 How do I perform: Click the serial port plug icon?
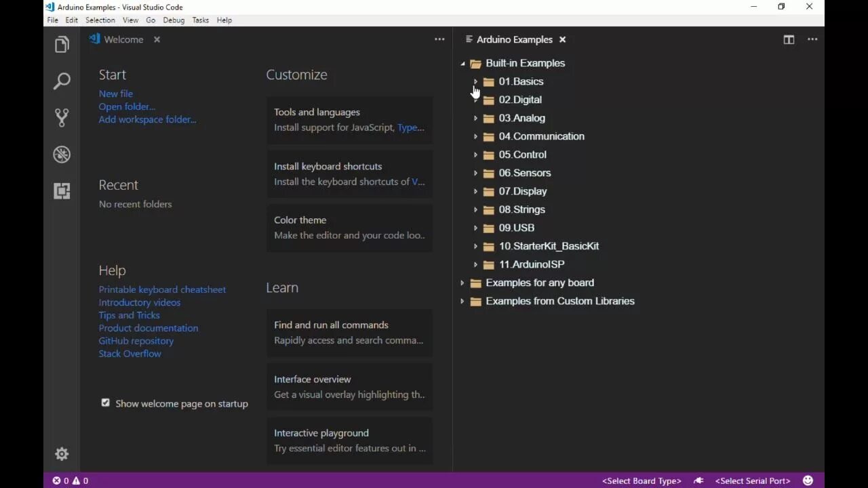698,481
